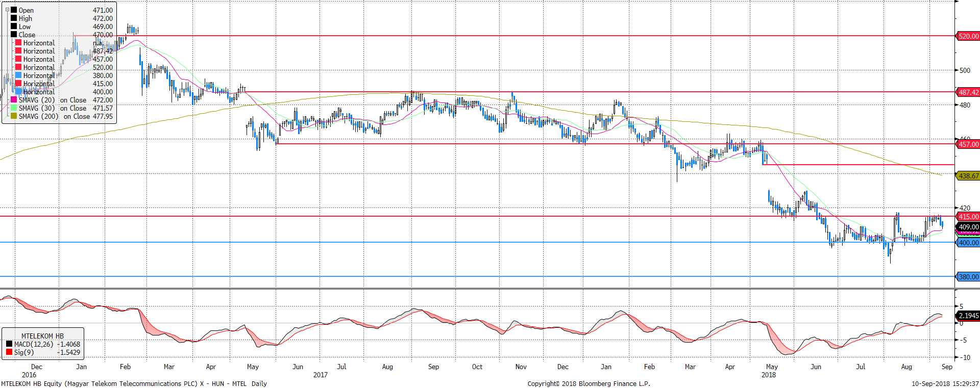Click the 415.00 red price axis tag

(x=968, y=217)
